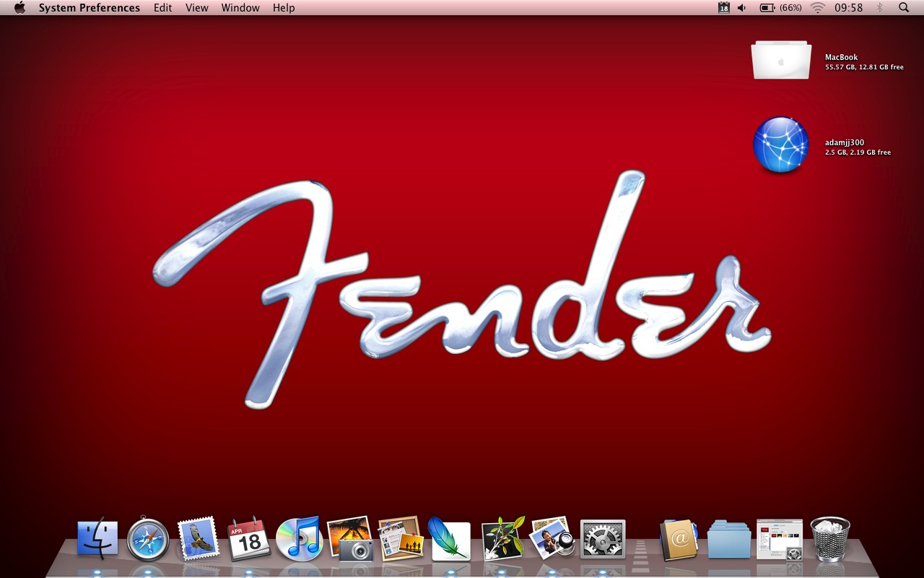
Task: Open the blue folder stack in Dock
Action: [x=729, y=540]
